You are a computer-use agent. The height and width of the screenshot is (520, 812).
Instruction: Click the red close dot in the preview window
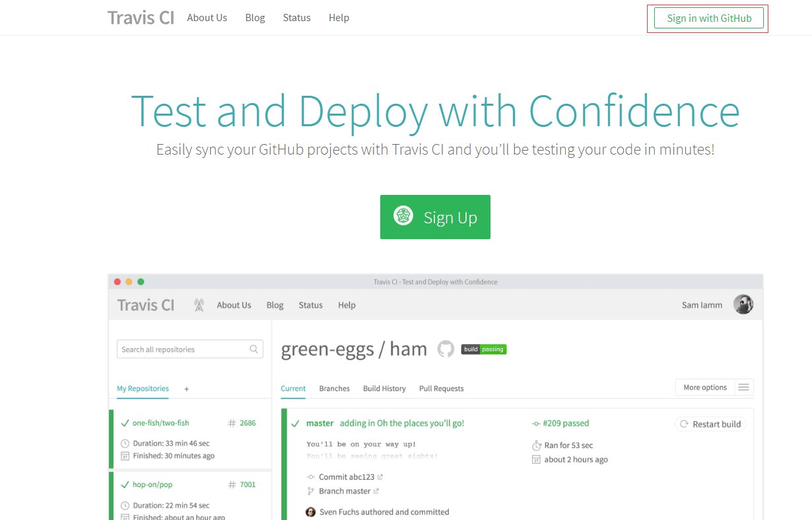point(118,281)
